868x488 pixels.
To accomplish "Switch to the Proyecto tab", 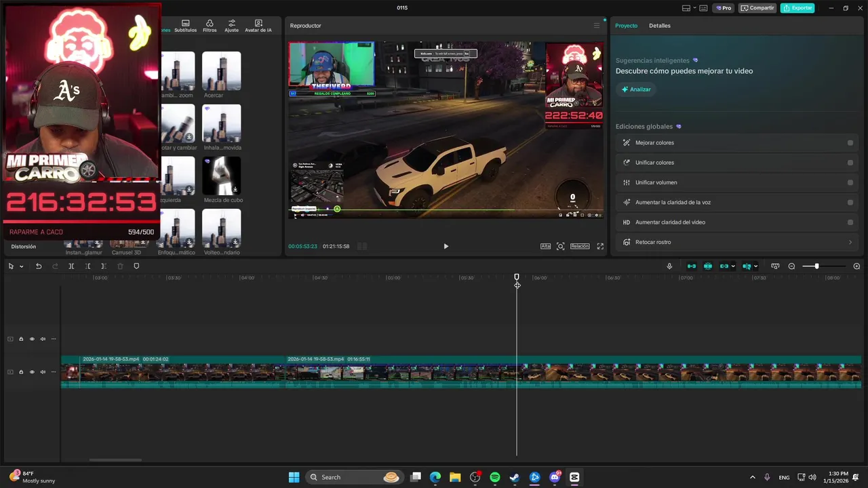I will pos(626,26).
